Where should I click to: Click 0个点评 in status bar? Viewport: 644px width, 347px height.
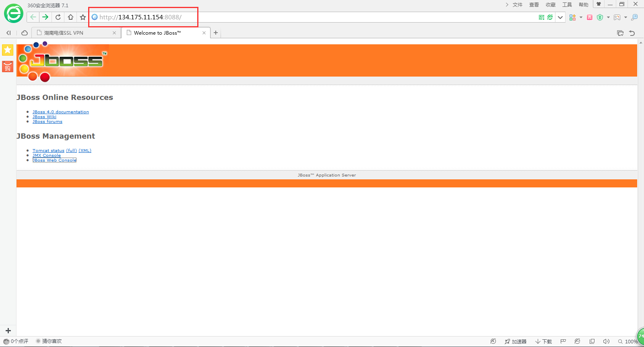click(16, 341)
